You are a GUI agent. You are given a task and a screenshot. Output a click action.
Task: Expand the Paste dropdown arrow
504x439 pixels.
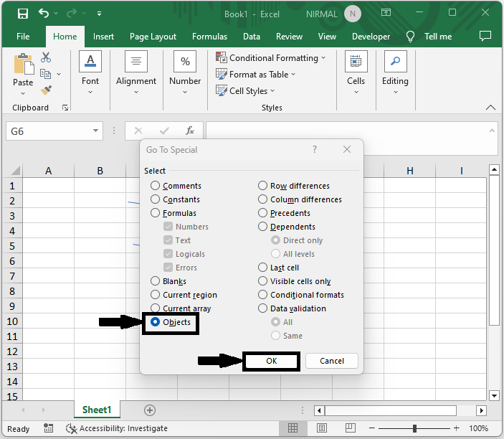23,93
